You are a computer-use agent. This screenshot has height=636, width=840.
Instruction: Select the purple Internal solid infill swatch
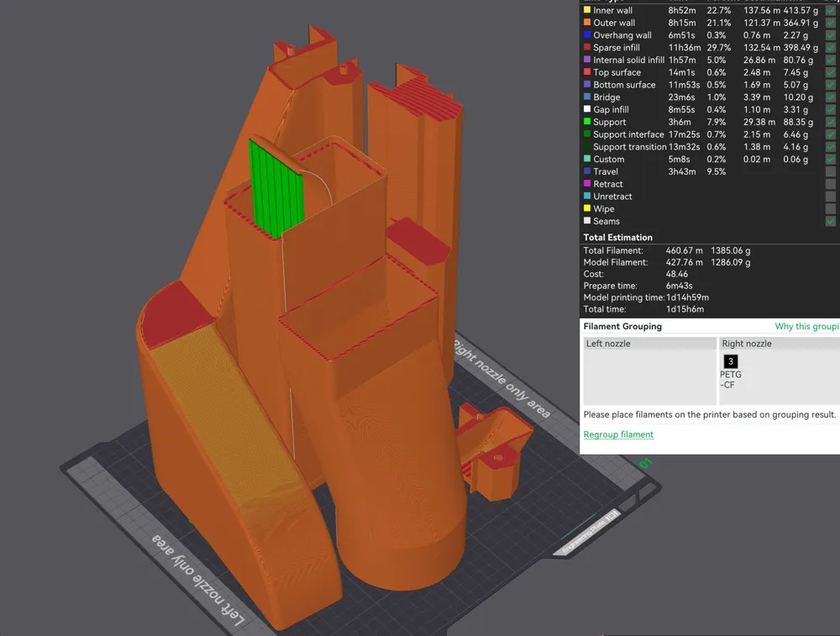[x=587, y=60]
